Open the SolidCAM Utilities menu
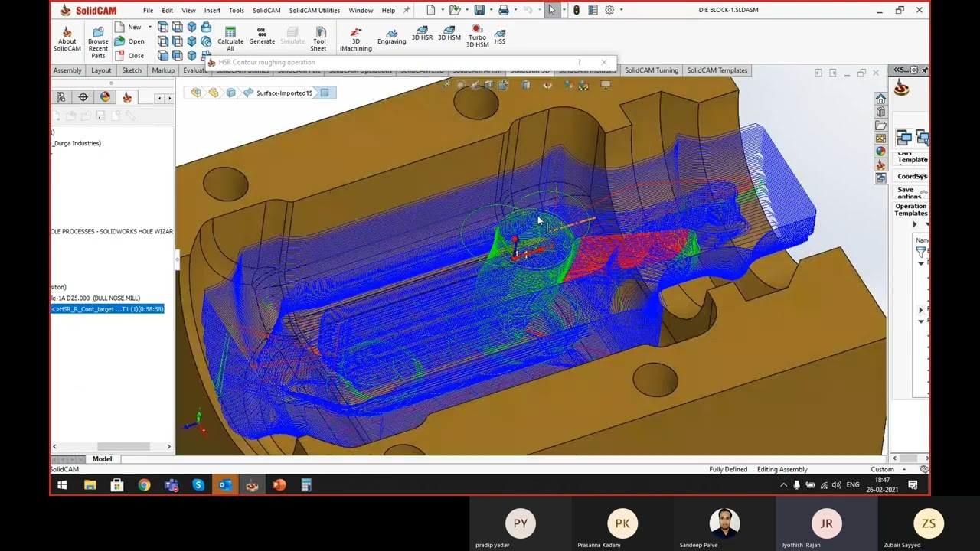 point(314,11)
